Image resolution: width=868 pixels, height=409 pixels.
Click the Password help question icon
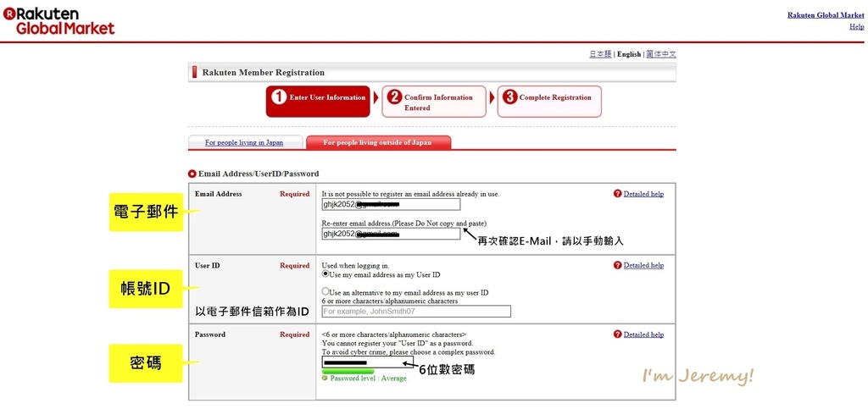tap(617, 335)
